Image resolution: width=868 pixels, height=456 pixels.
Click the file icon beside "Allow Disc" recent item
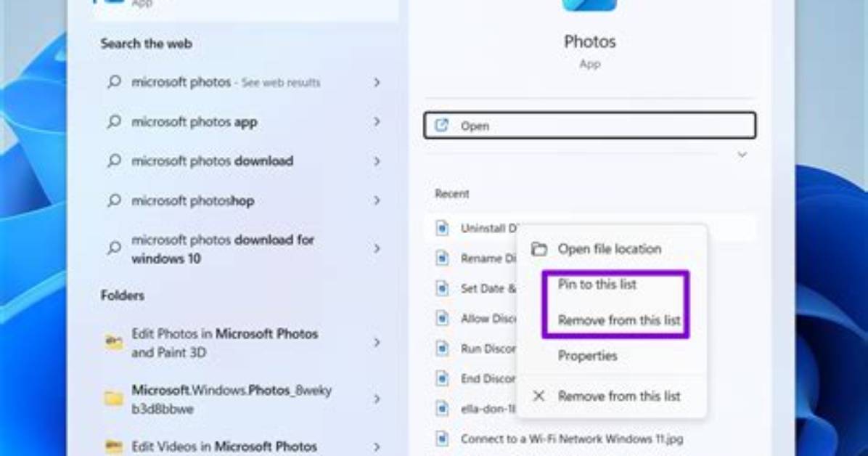[442, 318]
